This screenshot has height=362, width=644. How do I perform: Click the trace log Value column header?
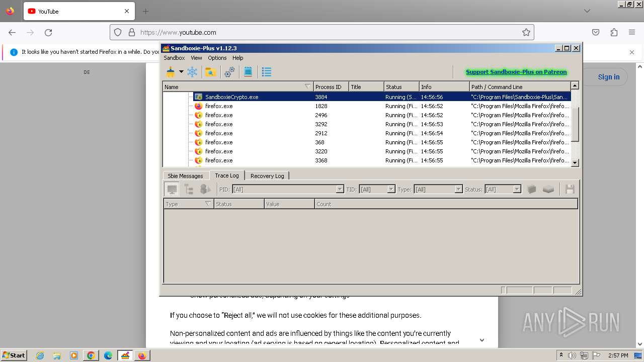(289, 204)
